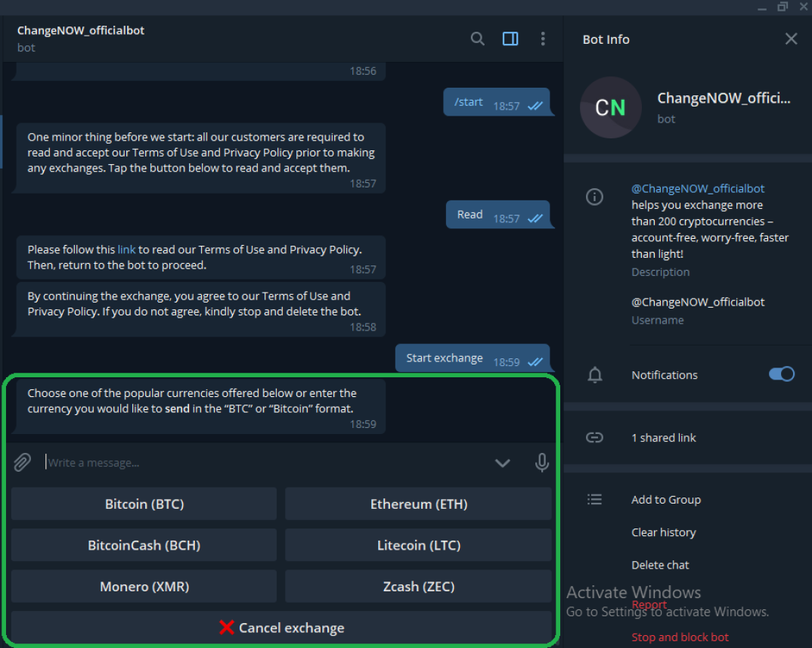Collapse the bot keyboard chevron
This screenshot has height=648, width=812.
pyautogui.click(x=502, y=463)
